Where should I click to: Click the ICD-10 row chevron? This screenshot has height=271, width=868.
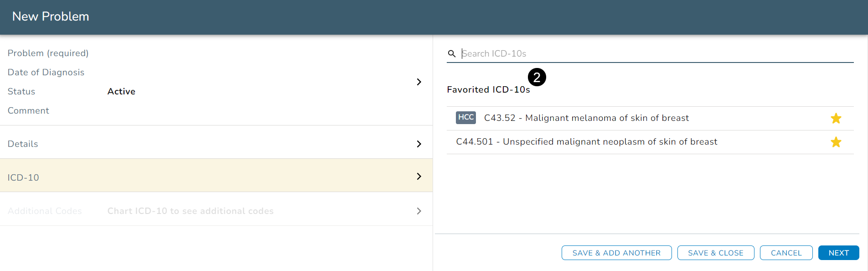click(419, 177)
